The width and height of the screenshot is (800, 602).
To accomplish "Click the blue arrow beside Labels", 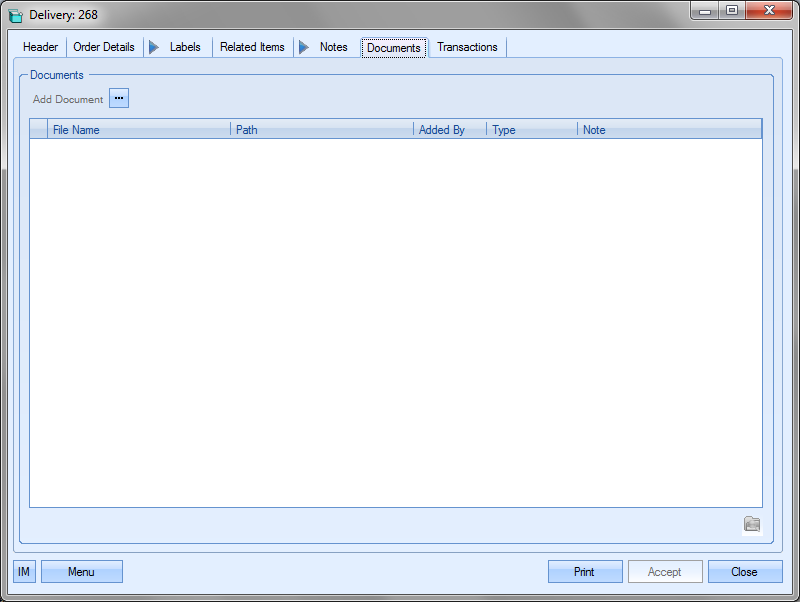I will point(154,47).
